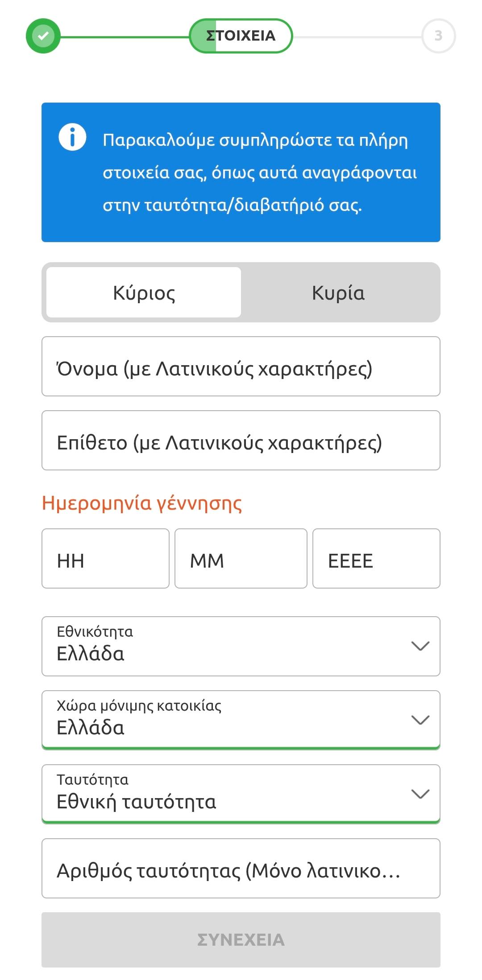This screenshot has width=482, height=980.
Task: Click the chevron beside Εθνική ταυτότητα
Action: (420, 794)
